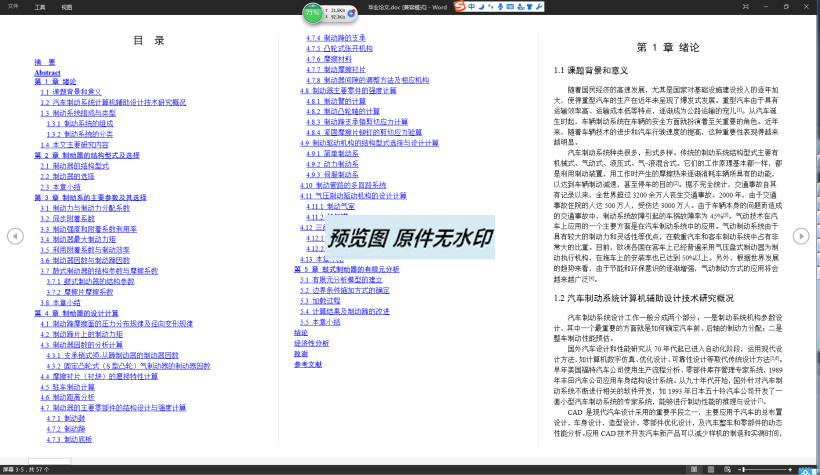820x475 pixels.
Task: Follow the 参考文献 contents link
Action: [x=308, y=364]
